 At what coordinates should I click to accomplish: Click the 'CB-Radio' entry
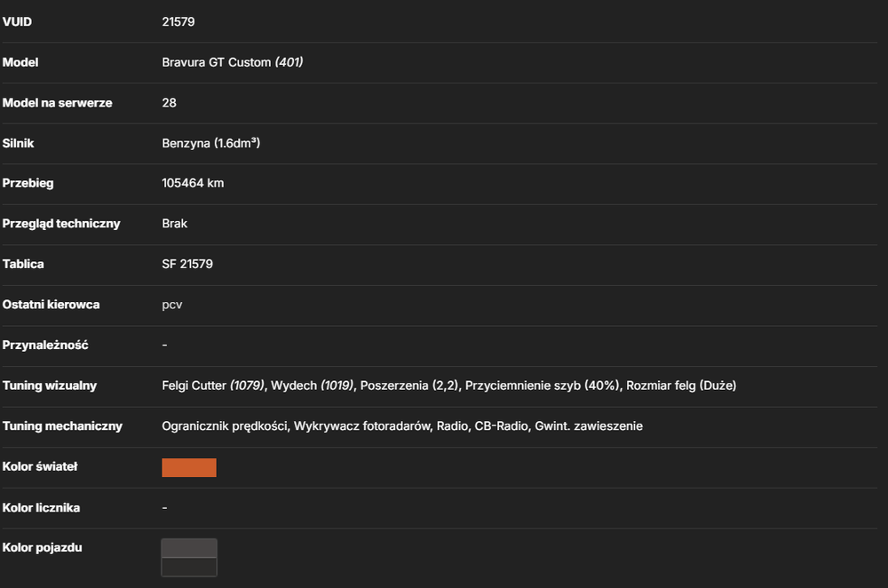[501, 426]
